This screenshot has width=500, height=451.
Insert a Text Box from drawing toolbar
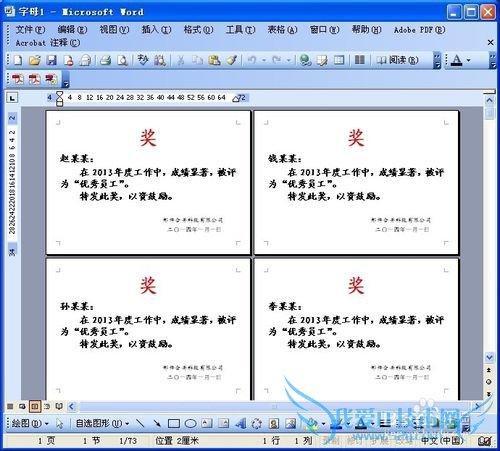click(207, 423)
